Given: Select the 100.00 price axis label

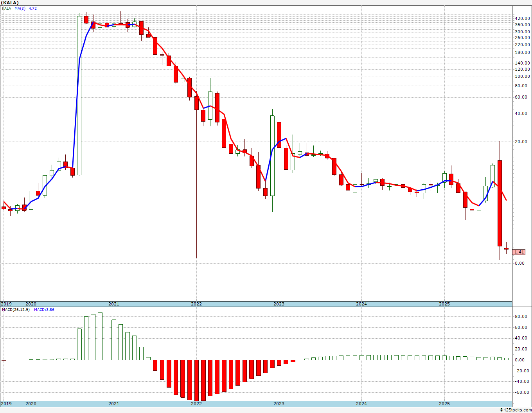Looking at the screenshot, I should 523,76.
